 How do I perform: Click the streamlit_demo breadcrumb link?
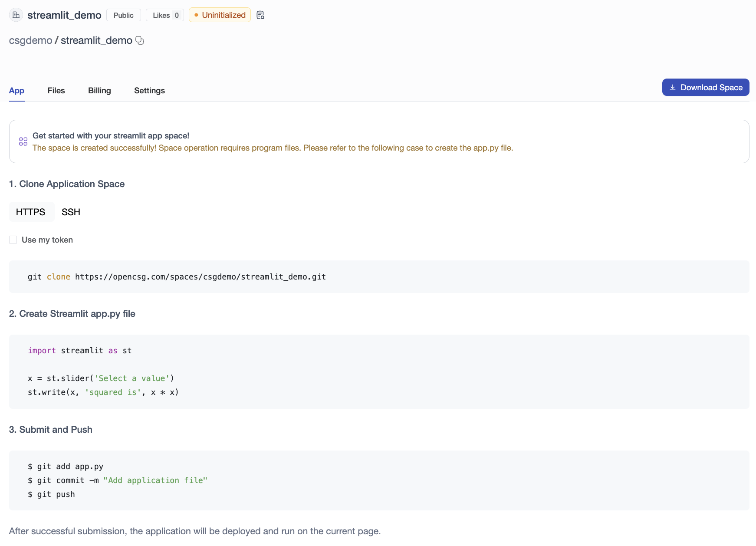(x=96, y=40)
